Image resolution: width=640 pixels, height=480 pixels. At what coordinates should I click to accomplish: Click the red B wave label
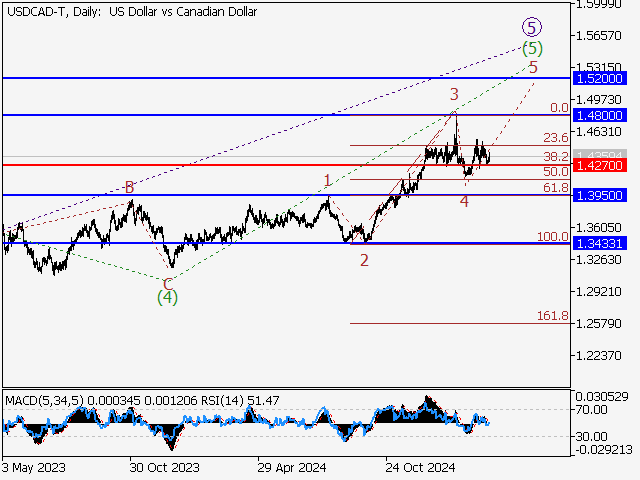[x=128, y=187]
